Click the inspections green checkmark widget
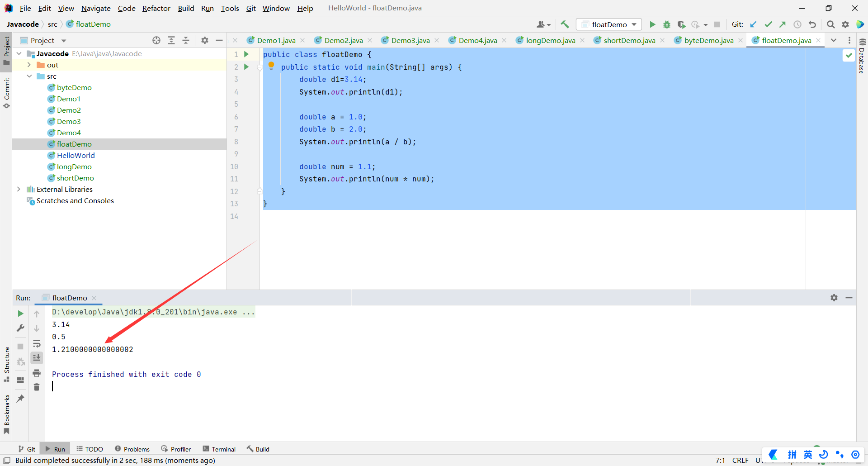The width and height of the screenshot is (868, 466). pos(849,55)
